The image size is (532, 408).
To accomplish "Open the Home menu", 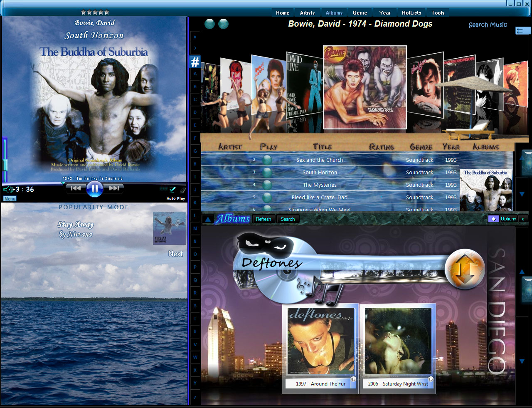I will [x=283, y=13].
